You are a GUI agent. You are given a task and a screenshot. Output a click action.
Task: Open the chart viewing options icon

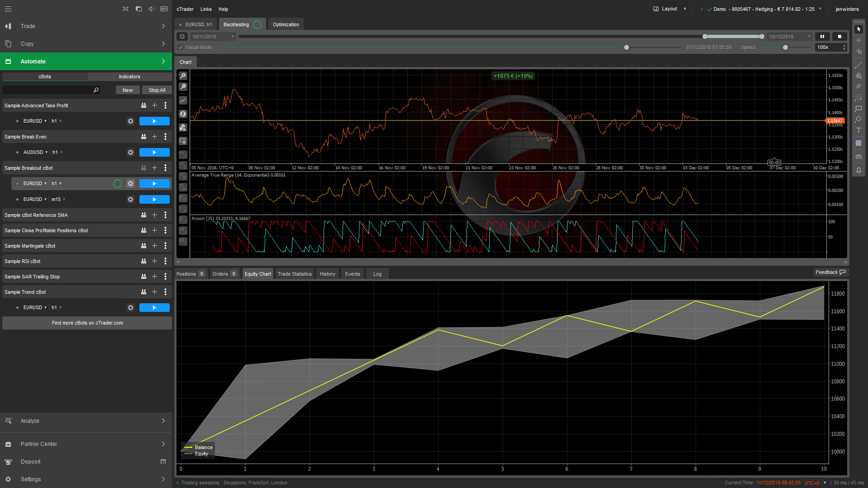pyautogui.click(x=183, y=141)
